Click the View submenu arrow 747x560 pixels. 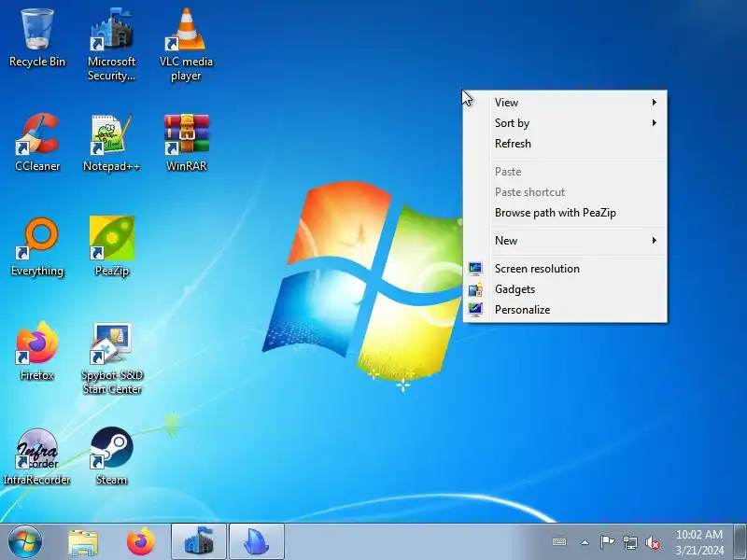tap(655, 103)
